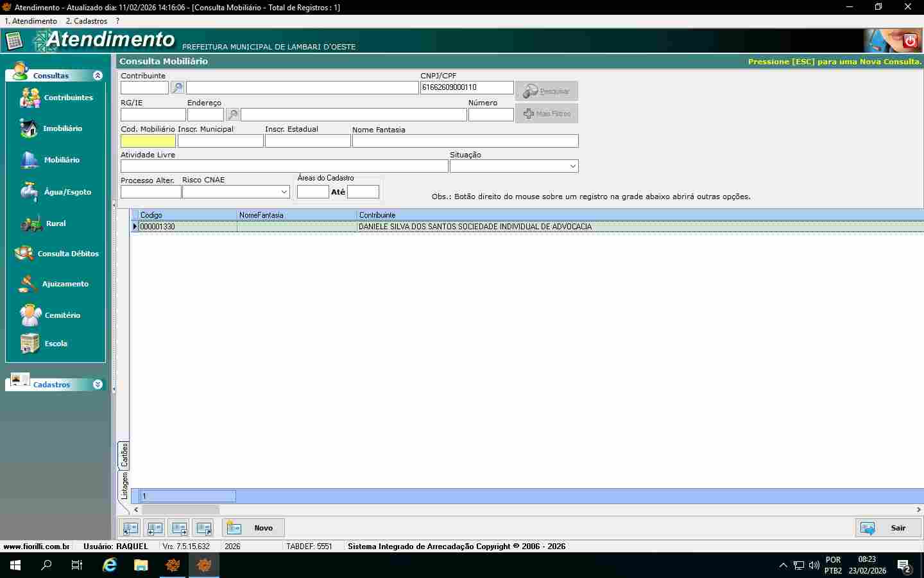Click the red power exit icon
Viewport: 924px width, 578px height.
(909, 41)
